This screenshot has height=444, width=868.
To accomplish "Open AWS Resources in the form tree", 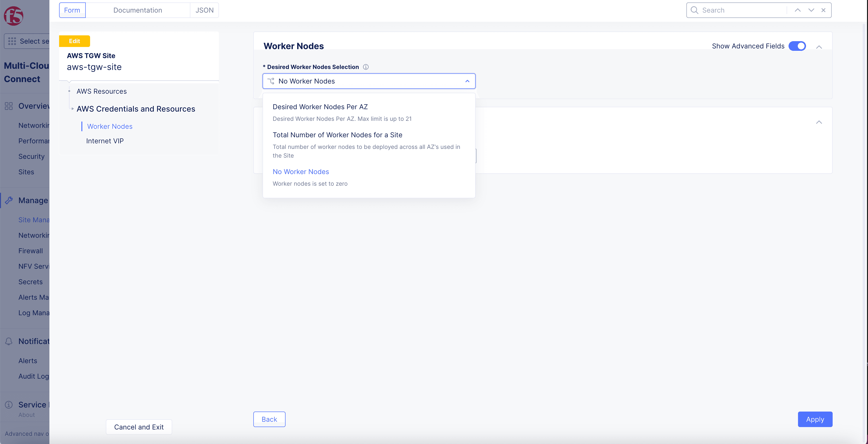I will point(101,91).
